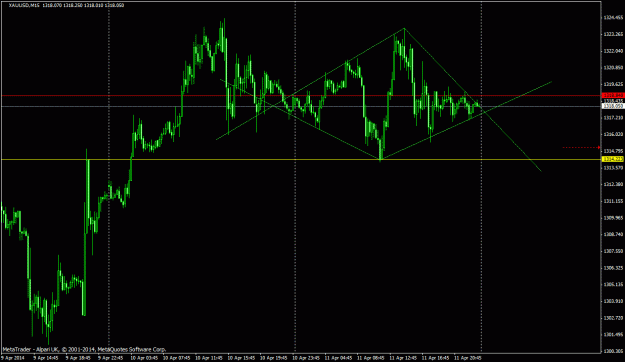625x362 pixels.
Task: Select the red dotted arrow marker near price scale
Action: 582,148
